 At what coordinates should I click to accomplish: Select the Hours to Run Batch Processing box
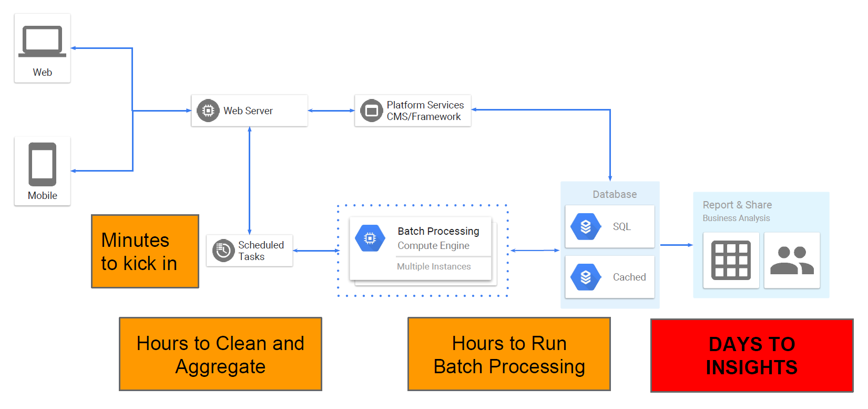(x=509, y=354)
